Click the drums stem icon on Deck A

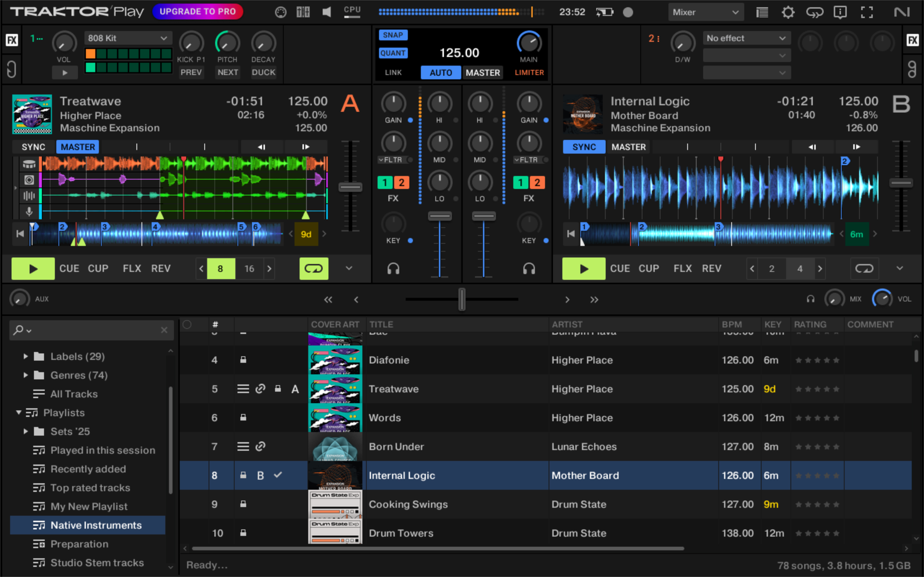tap(29, 164)
